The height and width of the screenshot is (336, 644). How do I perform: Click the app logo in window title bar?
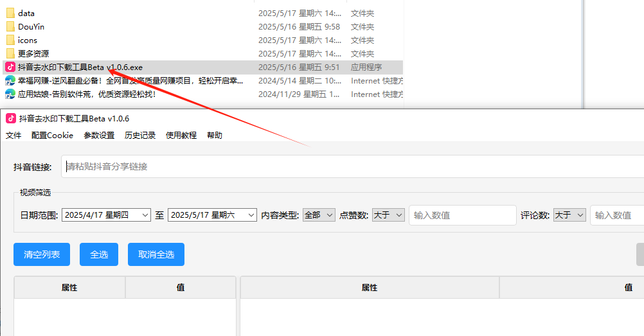click(11, 119)
